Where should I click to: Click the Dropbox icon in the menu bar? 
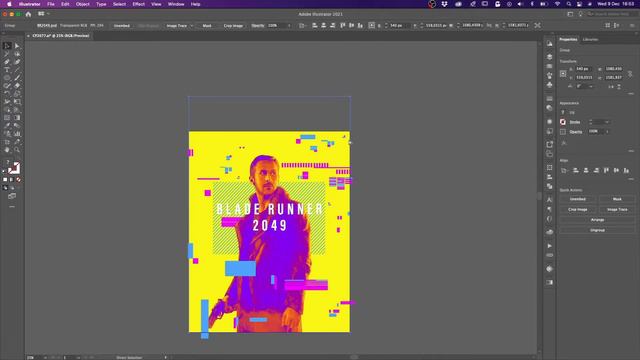coord(444,4)
